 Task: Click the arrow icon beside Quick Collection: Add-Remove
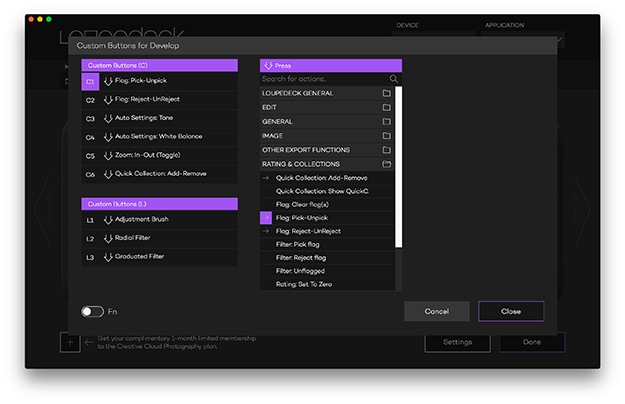pos(266,177)
